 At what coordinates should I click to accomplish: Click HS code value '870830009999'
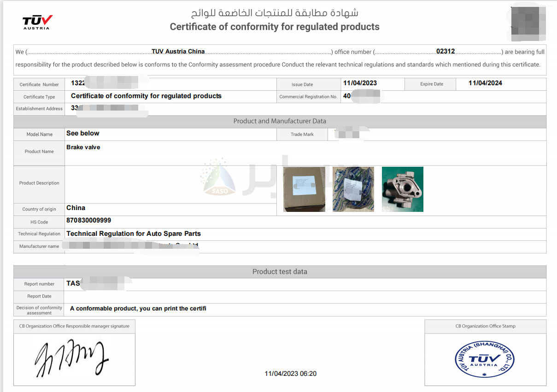click(88, 220)
